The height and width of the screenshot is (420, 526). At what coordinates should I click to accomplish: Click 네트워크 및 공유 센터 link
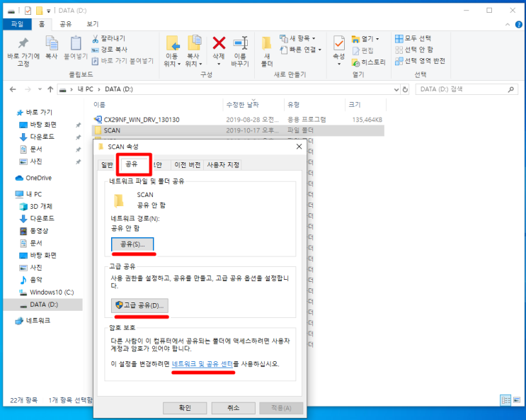tap(202, 364)
